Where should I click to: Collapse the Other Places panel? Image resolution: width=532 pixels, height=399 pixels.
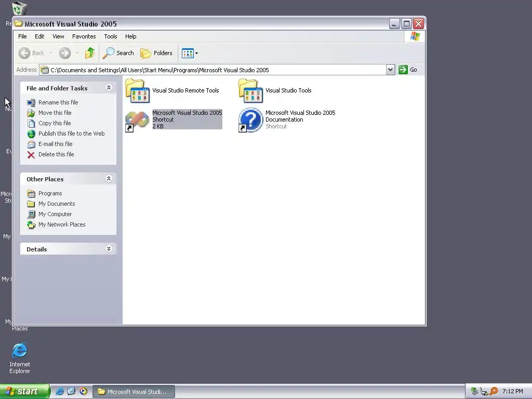[109, 179]
